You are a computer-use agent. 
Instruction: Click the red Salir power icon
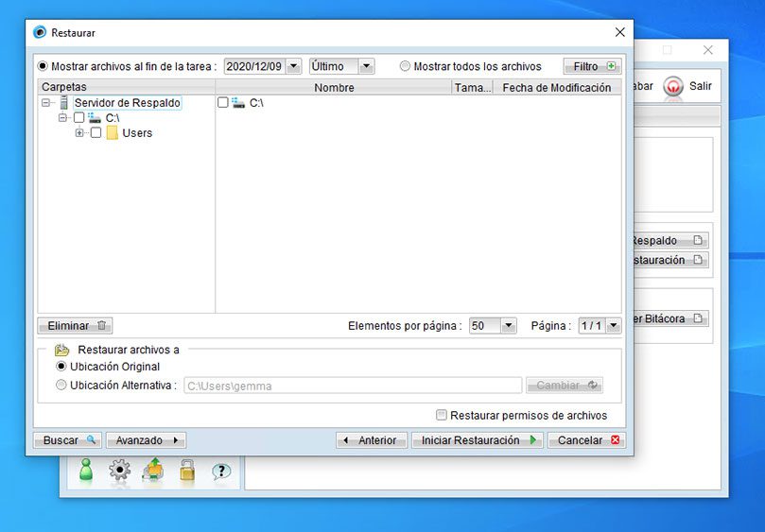[672, 86]
